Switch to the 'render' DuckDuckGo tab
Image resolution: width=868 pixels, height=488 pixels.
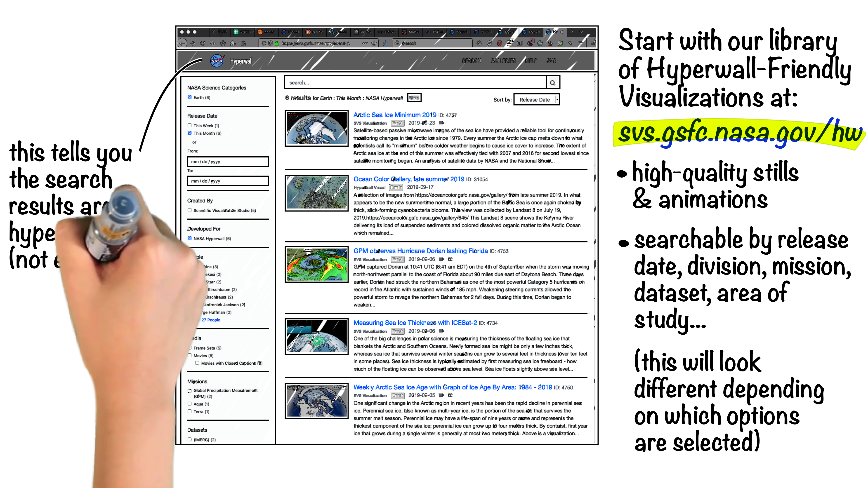pos(314,32)
